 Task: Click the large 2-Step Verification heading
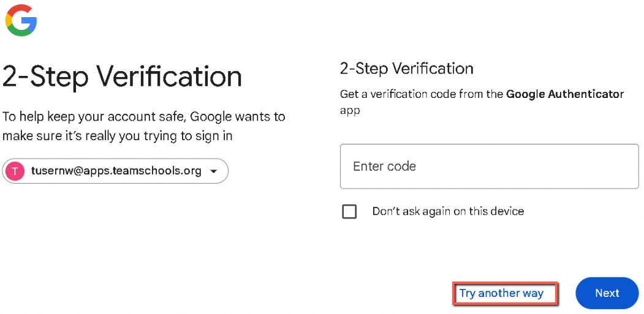(123, 77)
